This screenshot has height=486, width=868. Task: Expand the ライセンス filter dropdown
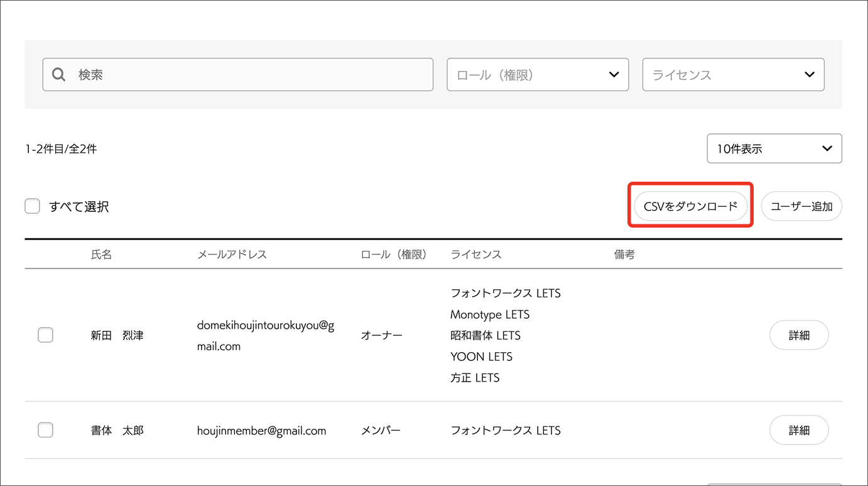point(733,75)
